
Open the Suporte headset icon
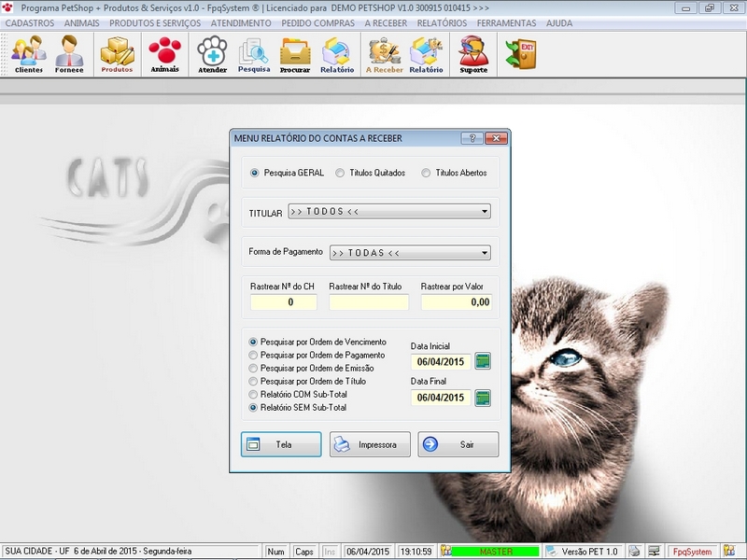click(473, 54)
